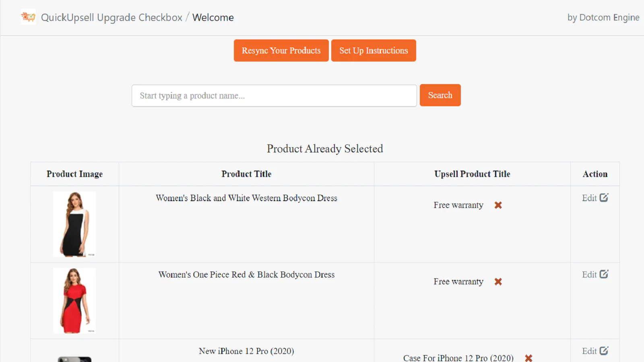644x362 pixels.
Task: Click the Black and White Dress thumbnail
Action: tap(74, 224)
